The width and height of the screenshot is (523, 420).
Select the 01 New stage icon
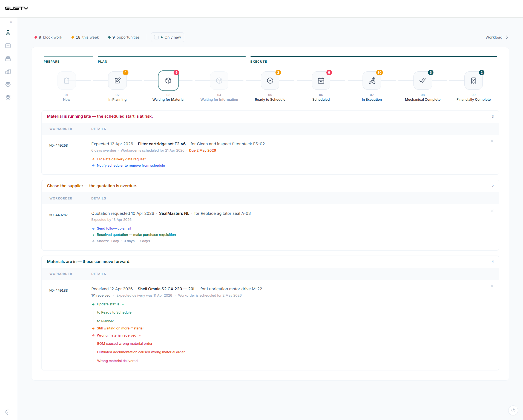point(67,80)
